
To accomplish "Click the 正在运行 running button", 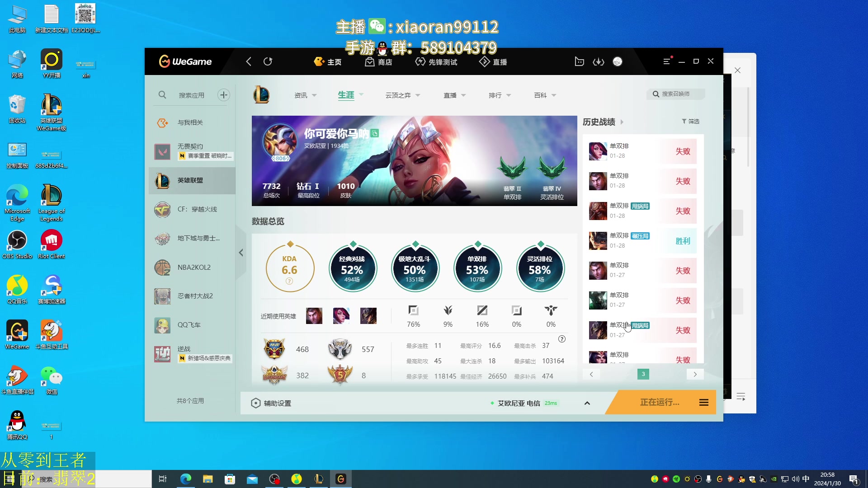I will (660, 402).
